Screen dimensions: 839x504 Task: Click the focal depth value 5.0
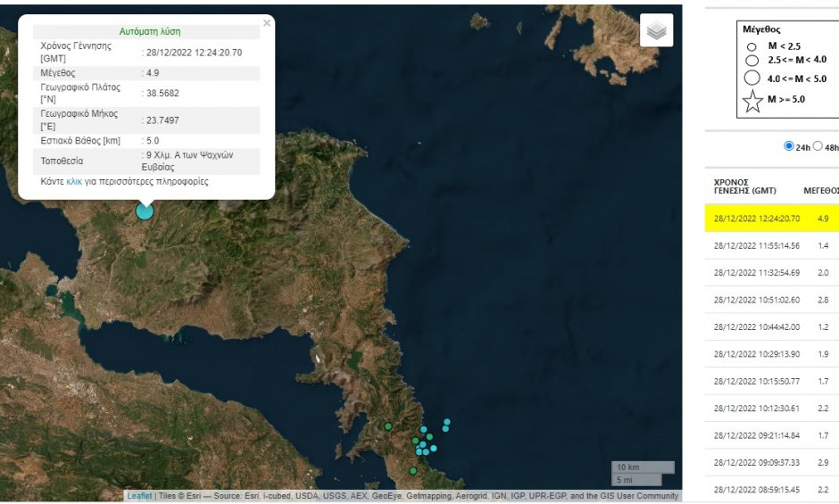153,141
